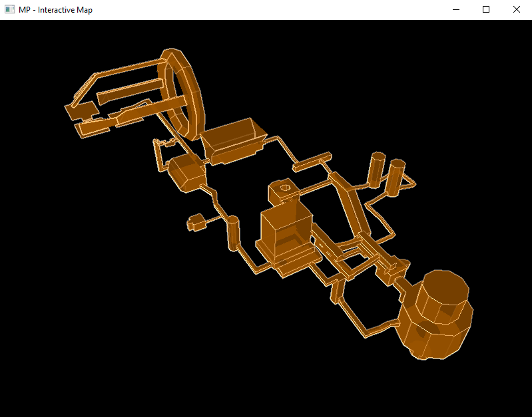Select the left tower of the twin cylinders
This screenshot has height=417, width=532.
tap(377, 170)
